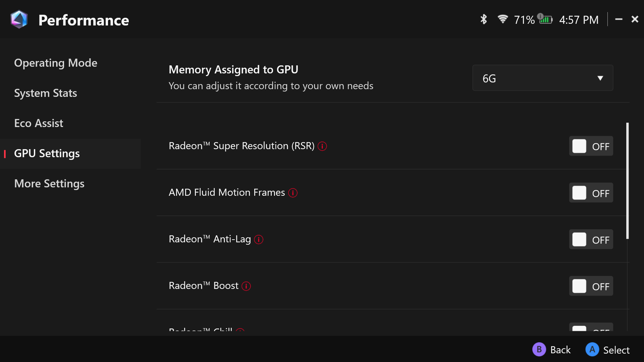Click the settings list scrollbar

pyautogui.click(x=627, y=181)
